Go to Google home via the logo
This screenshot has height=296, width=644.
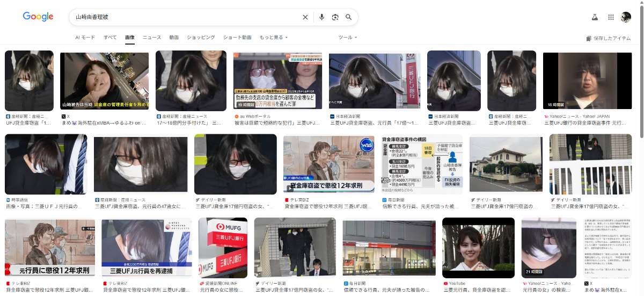tap(38, 17)
